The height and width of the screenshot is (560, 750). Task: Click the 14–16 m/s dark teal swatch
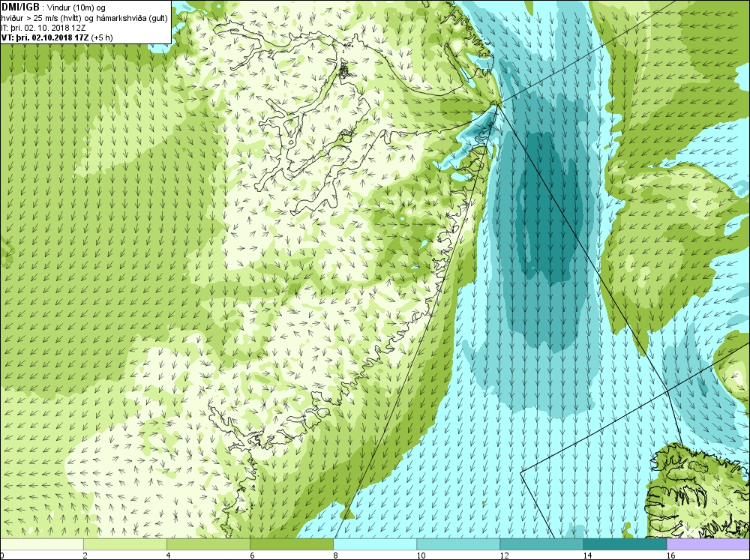click(x=624, y=544)
